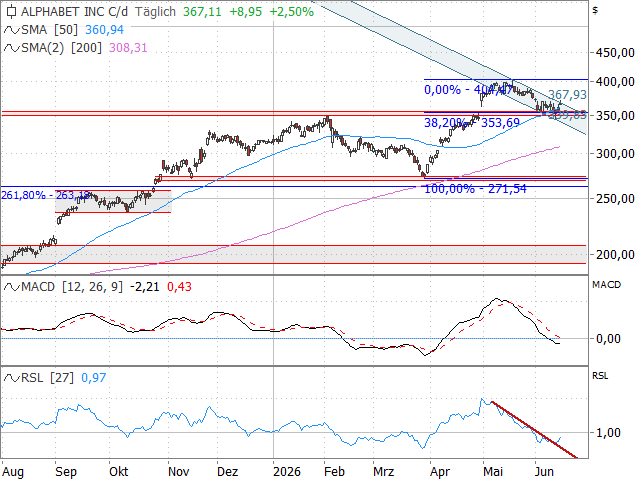
Task: Click the MACD 0,00 axis label
Action: 608,338
